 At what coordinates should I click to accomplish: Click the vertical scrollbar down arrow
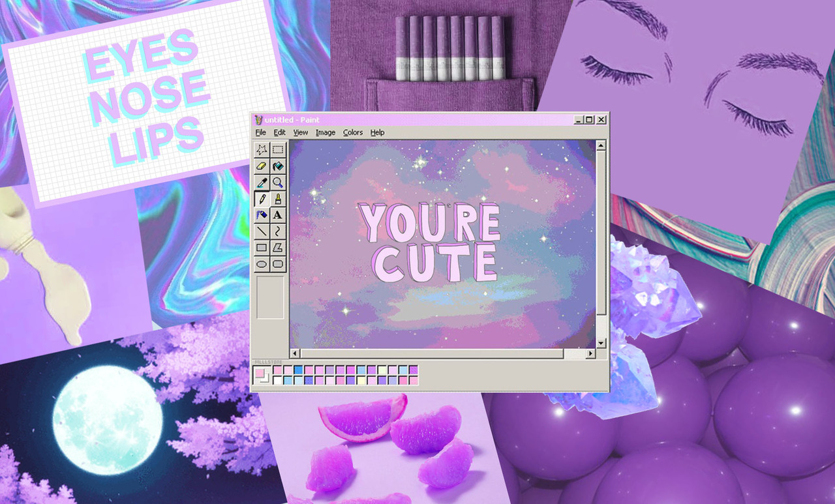[x=601, y=342]
